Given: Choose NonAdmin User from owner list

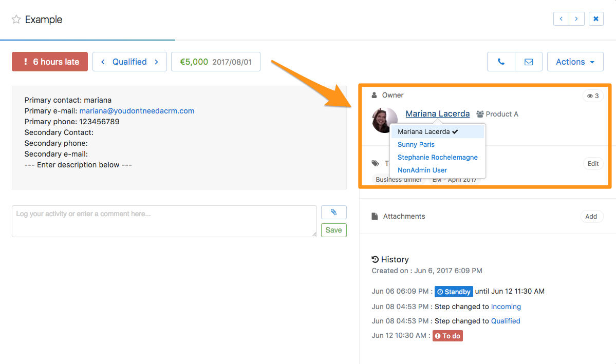Looking at the screenshot, I should [422, 170].
